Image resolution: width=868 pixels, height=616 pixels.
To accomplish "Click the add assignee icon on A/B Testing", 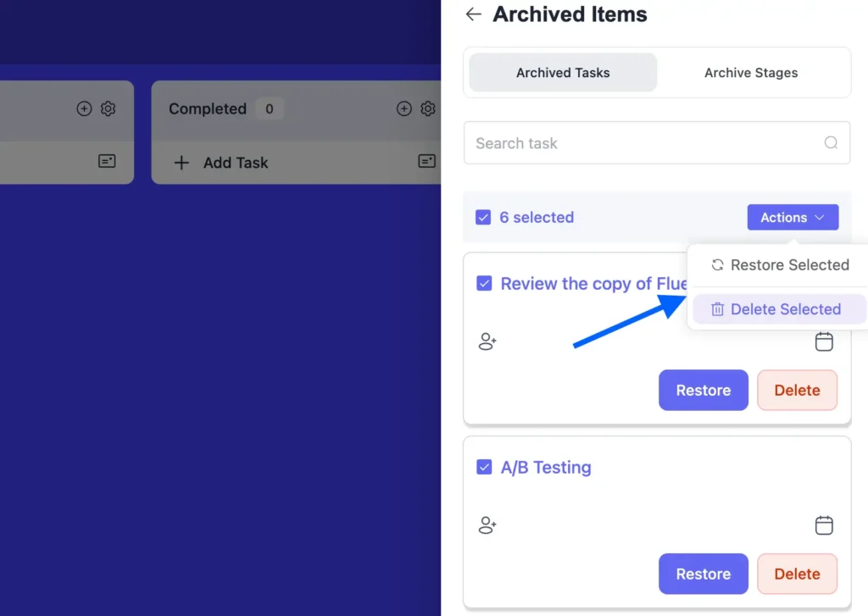I will [487, 525].
